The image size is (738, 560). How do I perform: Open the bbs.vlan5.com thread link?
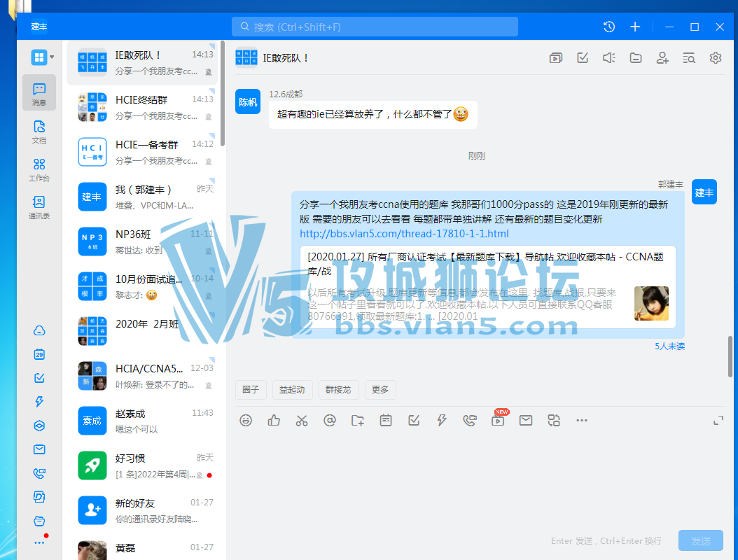[x=404, y=234]
